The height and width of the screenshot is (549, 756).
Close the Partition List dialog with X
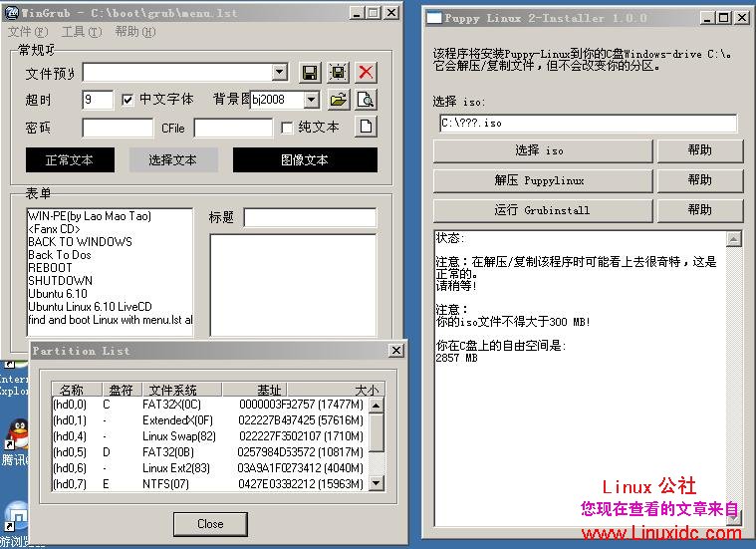click(x=395, y=351)
